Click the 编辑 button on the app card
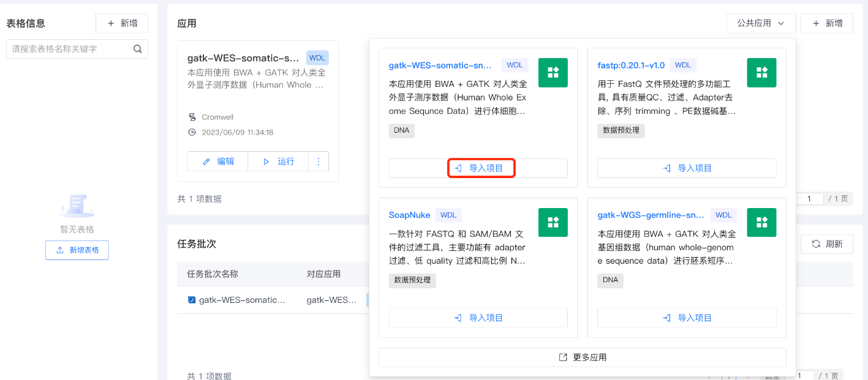 point(218,162)
